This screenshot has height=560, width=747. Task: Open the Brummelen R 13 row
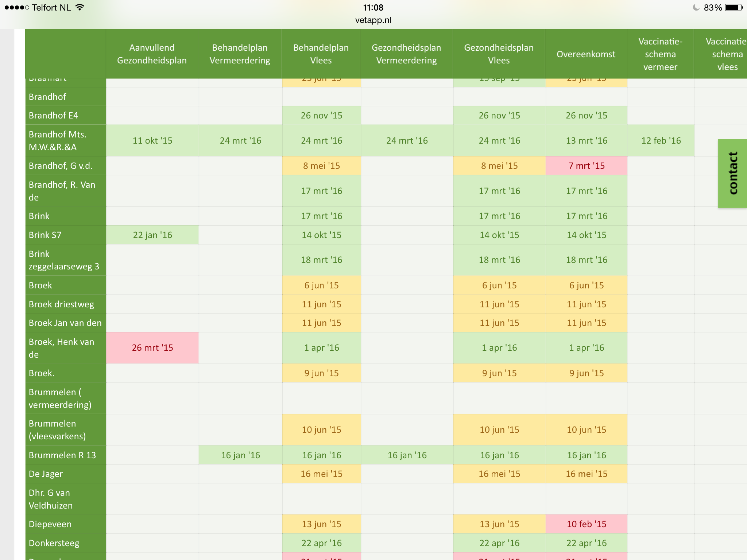click(66, 455)
